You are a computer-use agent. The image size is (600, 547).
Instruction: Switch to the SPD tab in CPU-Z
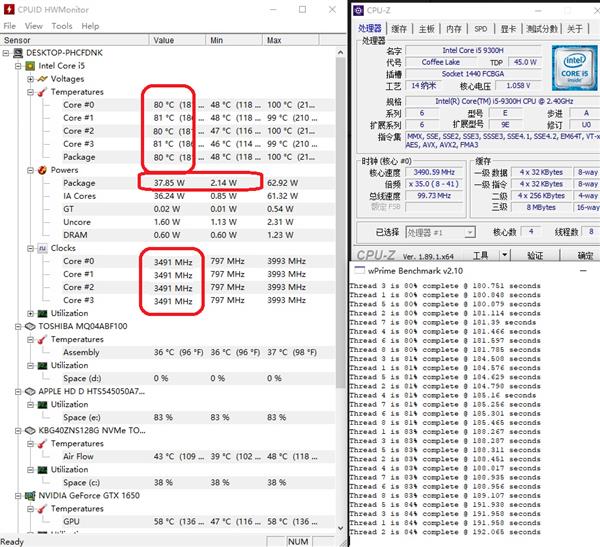(481, 29)
